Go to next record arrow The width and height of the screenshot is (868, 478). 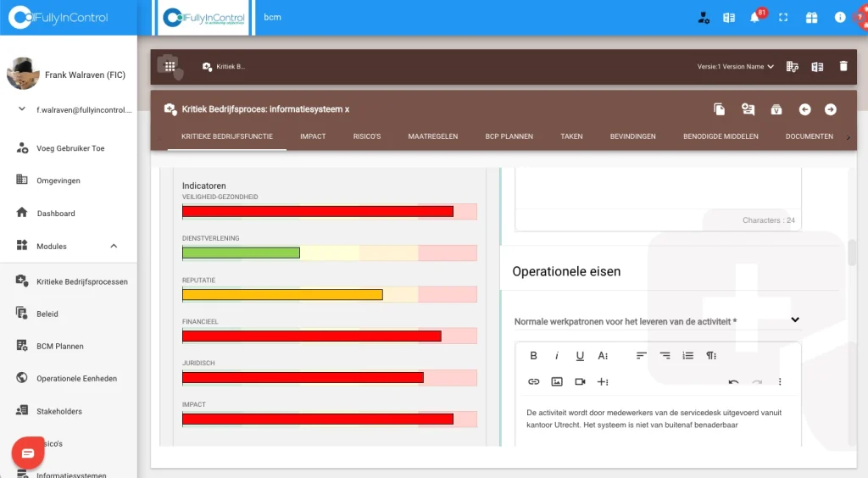tap(831, 109)
